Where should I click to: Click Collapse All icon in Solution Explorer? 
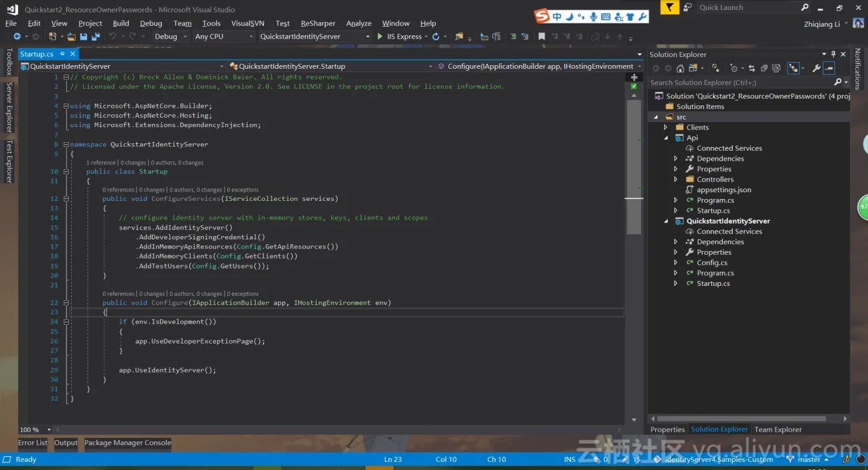764,68
